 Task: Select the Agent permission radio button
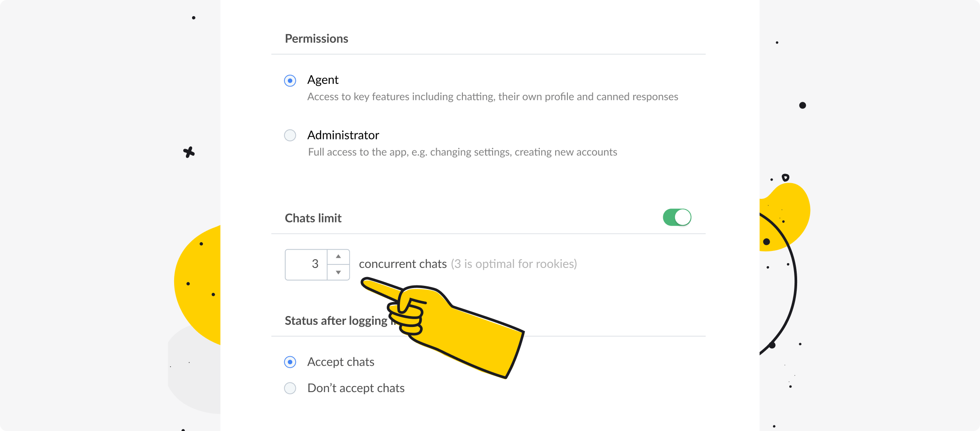pyautogui.click(x=290, y=80)
